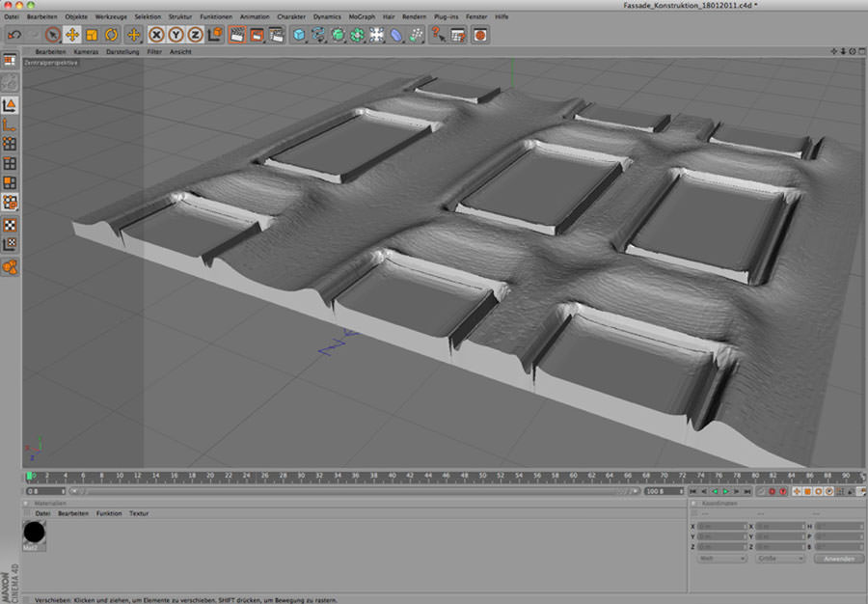This screenshot has height=604, width=868.
Task: Open viewport Kameras menu
Action: [x=86, y=51]
